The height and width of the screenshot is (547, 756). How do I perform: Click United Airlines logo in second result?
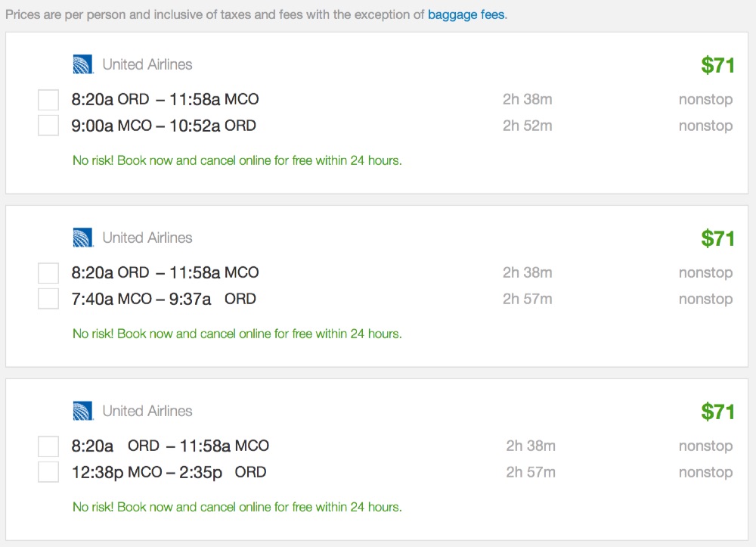click(82, 238)
